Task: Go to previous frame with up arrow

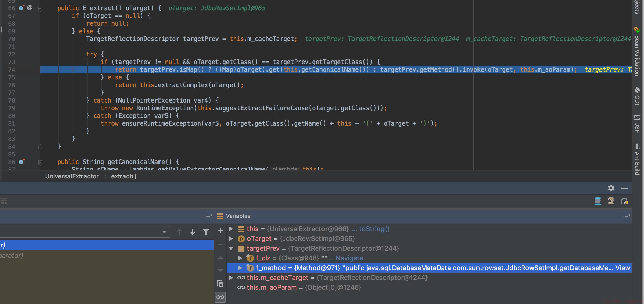Action: pos(179,232)
